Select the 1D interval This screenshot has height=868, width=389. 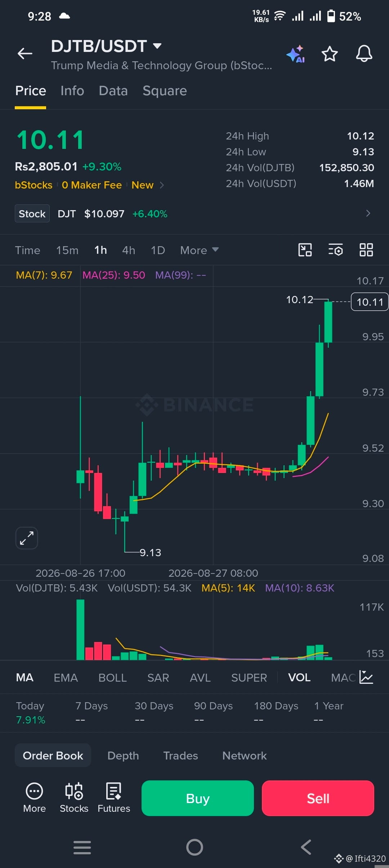click(x=158, y=250)
